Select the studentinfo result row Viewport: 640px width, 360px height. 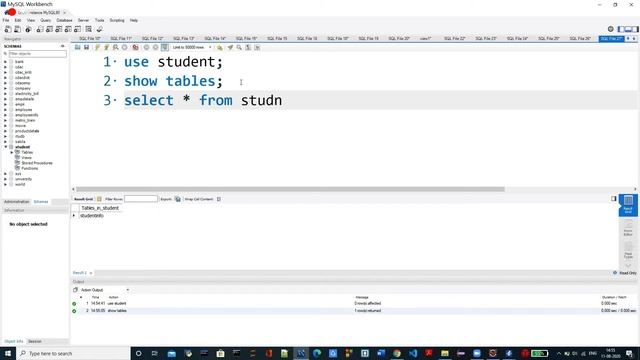click(92, 216)
